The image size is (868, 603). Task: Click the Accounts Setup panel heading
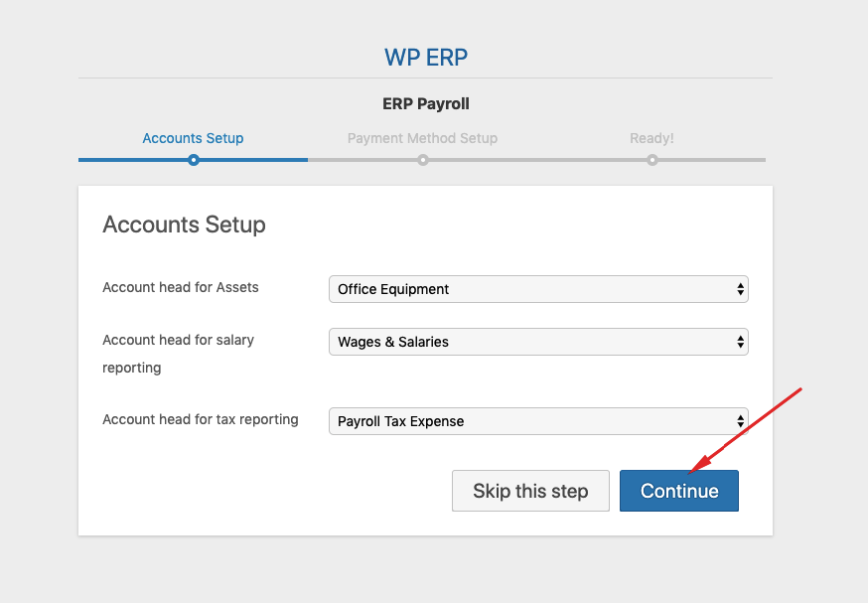184,225
